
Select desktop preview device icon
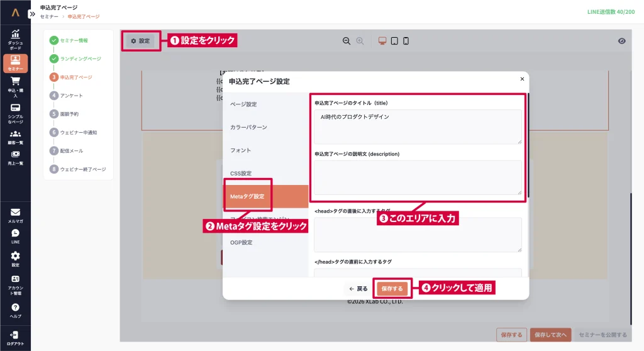point(382,41)
